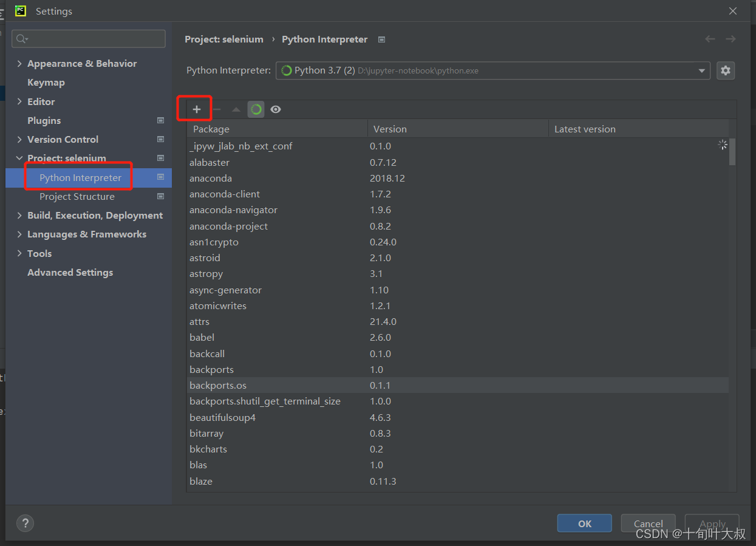Screen dimensions: 756x546
Task: Sort by the Version column header
Action: tap(458, 129)
